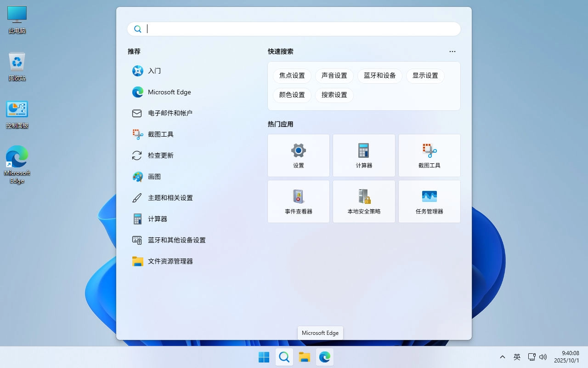Open the 本地安全策略 tile

tap(363, 201)
